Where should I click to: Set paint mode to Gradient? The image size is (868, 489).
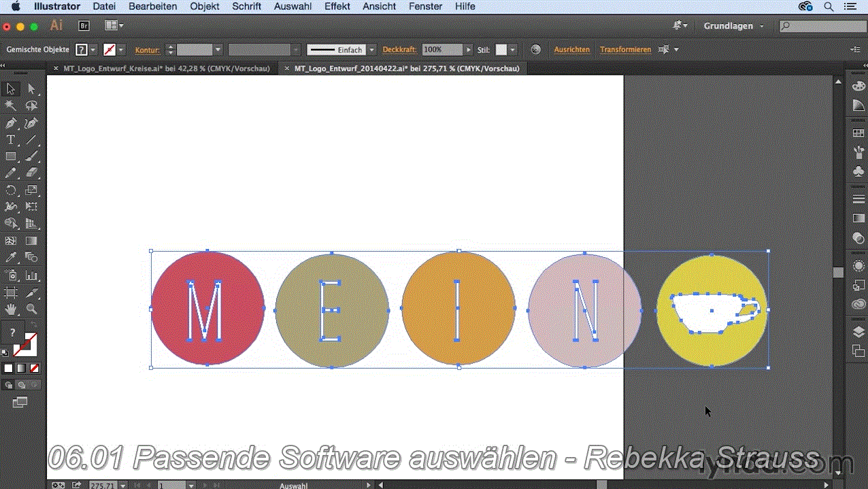click(21, 368)
